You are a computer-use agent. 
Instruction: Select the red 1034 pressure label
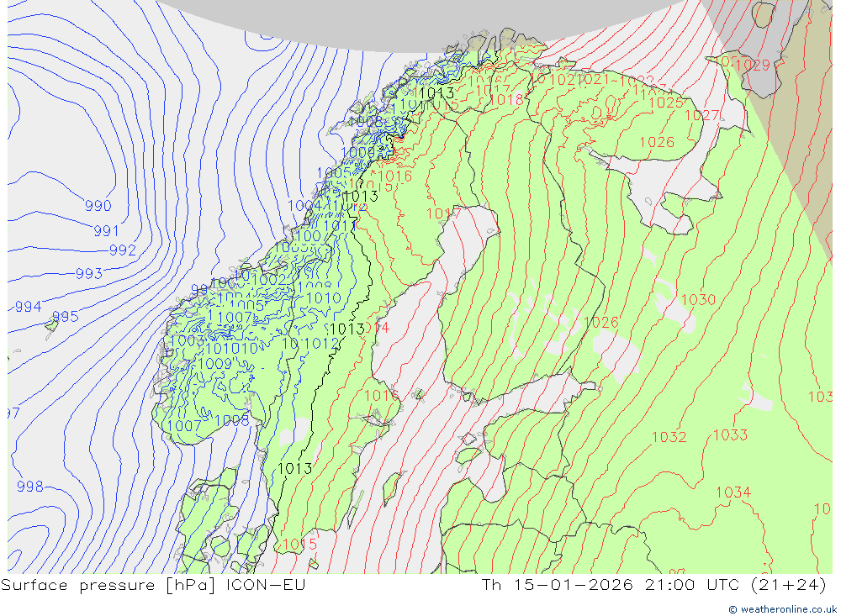point(733,492)
